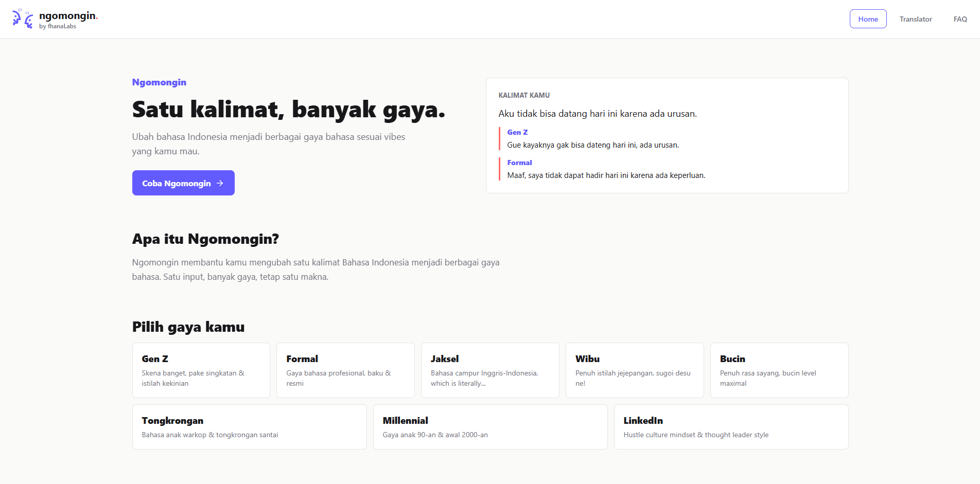Click 'Gaya bahasa profesional, baku' description
The width and height of the screenshot is (980, 484).
click(x=338, y=378)
